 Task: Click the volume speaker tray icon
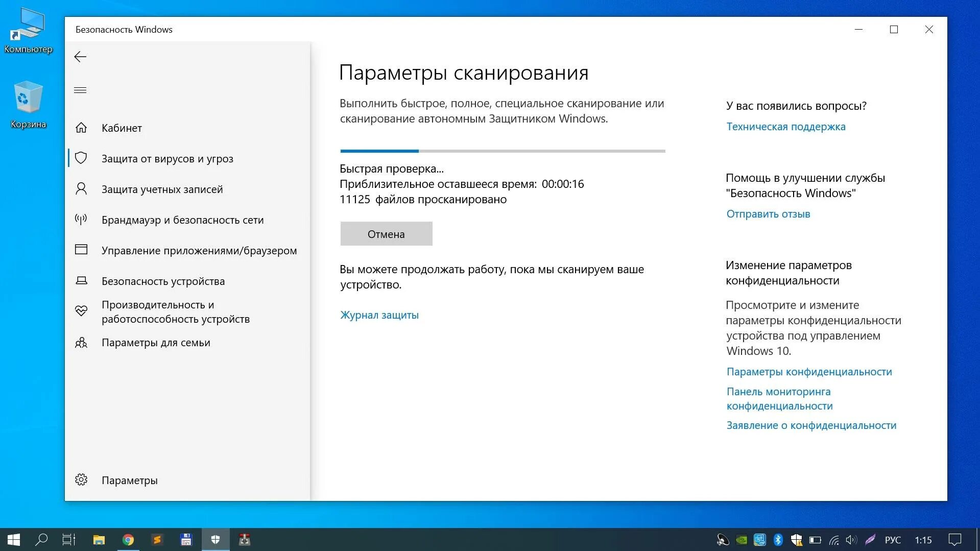[x=851, y=540]
